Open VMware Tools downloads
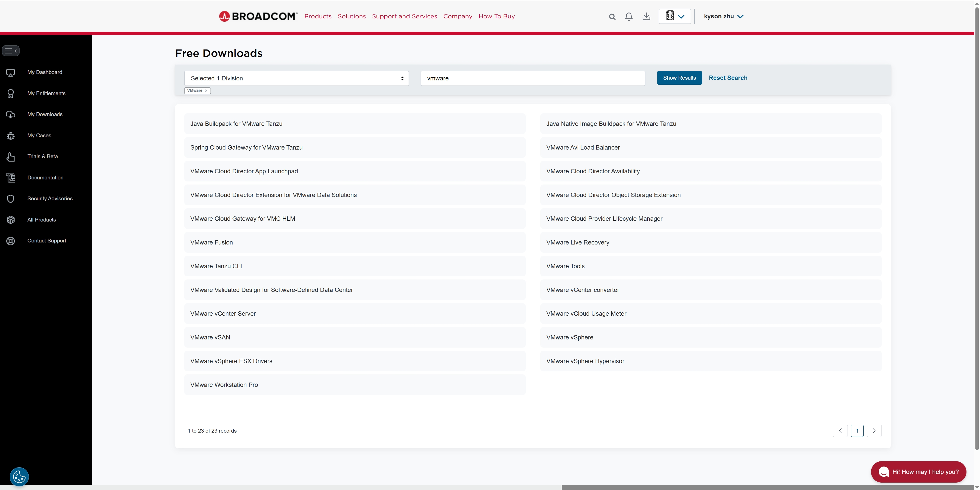 pyautogui.click(x=710, y=266)
